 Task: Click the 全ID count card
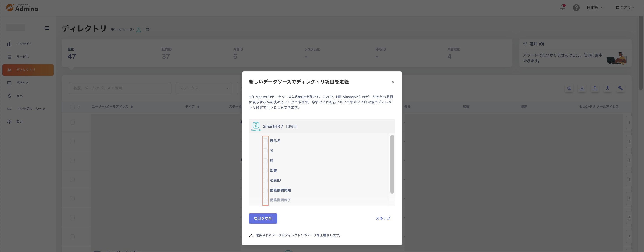pyautogui.click(x=72, y=53)
